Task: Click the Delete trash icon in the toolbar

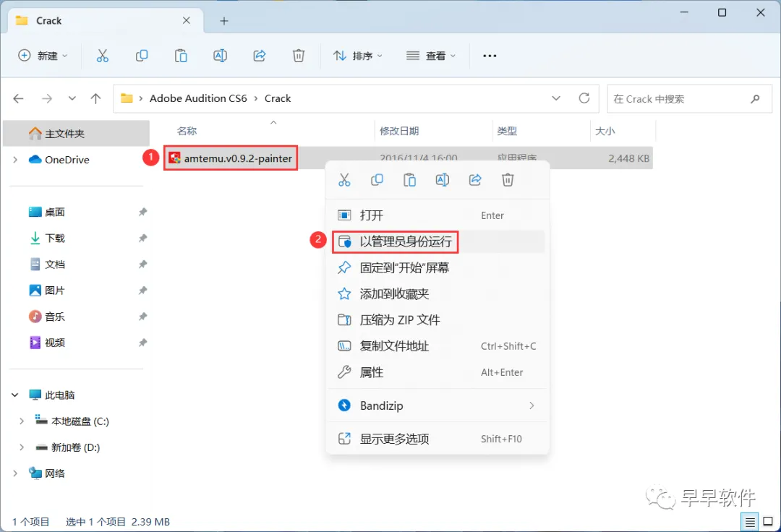Action: pyautogui.click(x=299, y=56)
